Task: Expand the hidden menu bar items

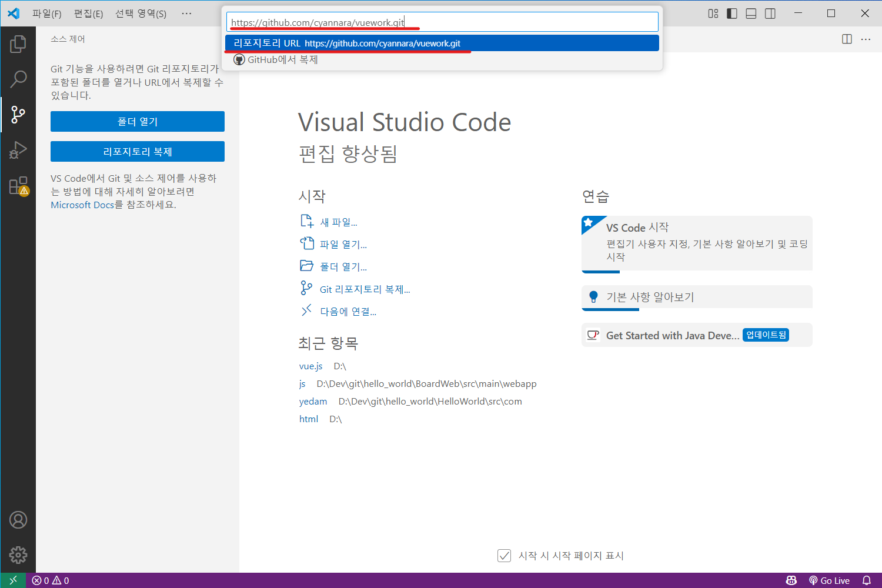Action: [186, 14]
